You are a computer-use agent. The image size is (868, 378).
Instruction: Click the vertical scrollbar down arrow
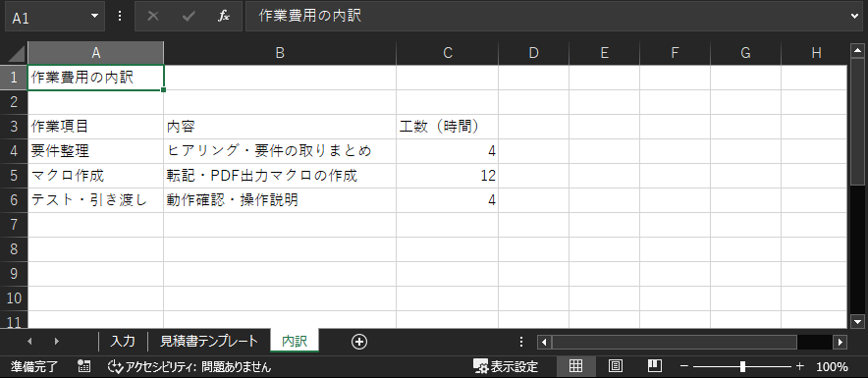(857, 321)
